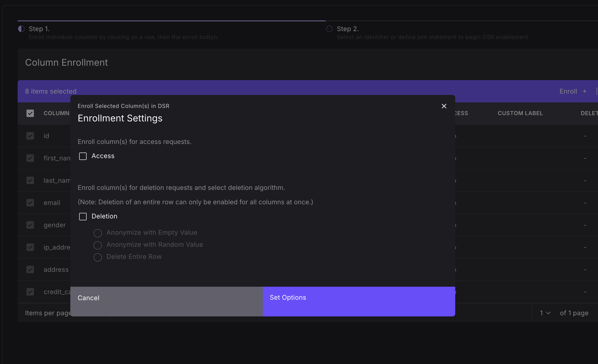The image size is (598, 364).
Task: Uncheck the address row checkbox
Action: [x=30, y=269]
